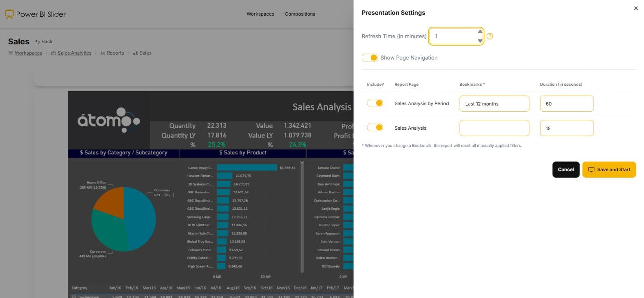Click the Hewlett Packar... product label

click(200, 176)
